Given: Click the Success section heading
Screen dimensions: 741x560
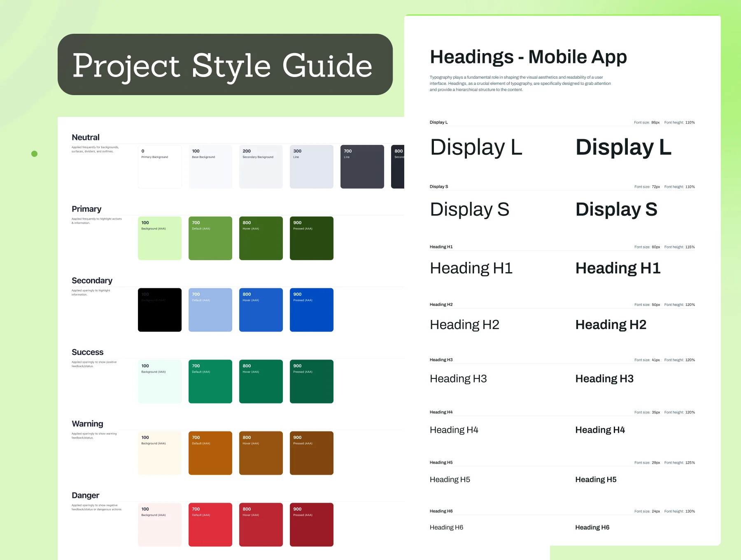Looking at the screenshot, I should tap(88, 352).
